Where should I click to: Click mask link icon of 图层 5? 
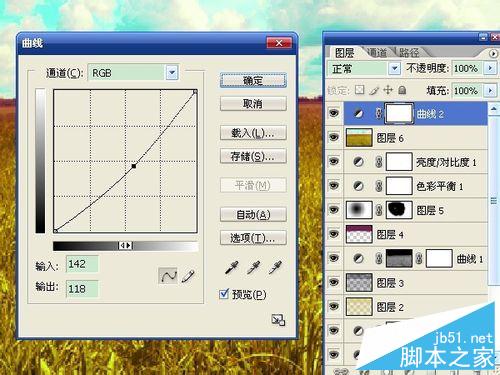(379, 210)
